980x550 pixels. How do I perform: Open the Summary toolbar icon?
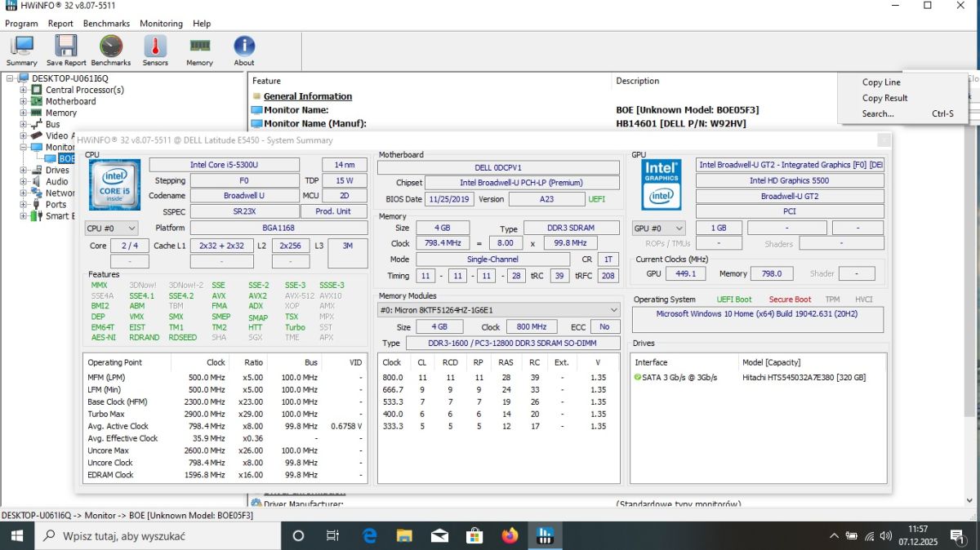point(21,51)
